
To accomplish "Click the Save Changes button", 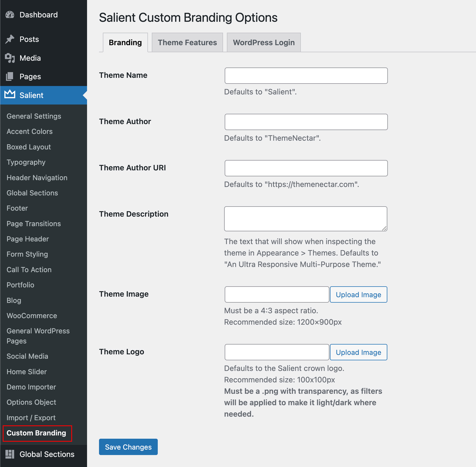I will (128, 447).
